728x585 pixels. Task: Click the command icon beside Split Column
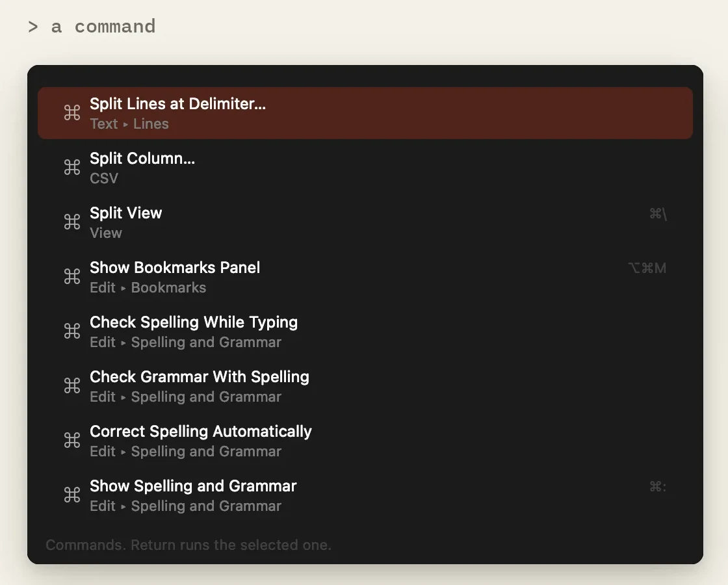point(72,167)
